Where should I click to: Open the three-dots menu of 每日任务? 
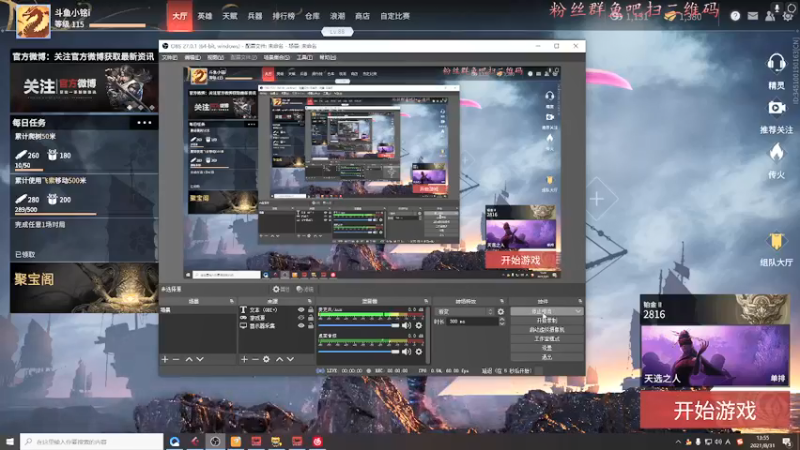[144, 122]
